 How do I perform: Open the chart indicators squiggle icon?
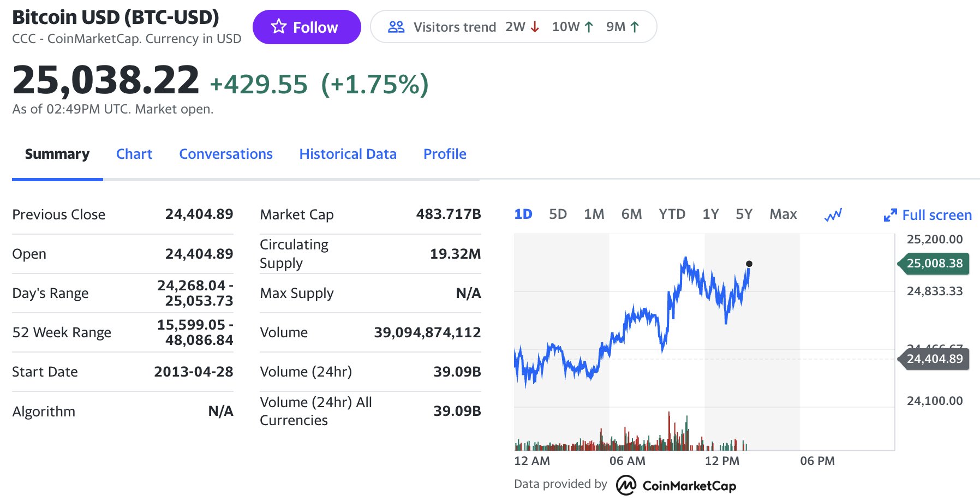pyautogui.click(x=833, y=215)
